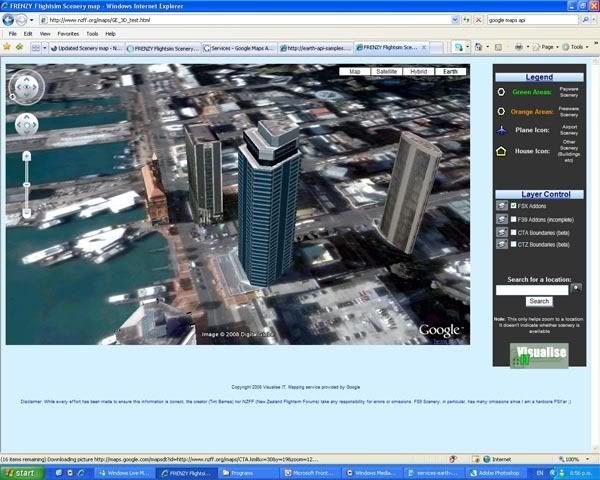Uncheck the FSX Addons layer checkbox
The height and width of the screenshot is (480, 600).
(514, 205)
